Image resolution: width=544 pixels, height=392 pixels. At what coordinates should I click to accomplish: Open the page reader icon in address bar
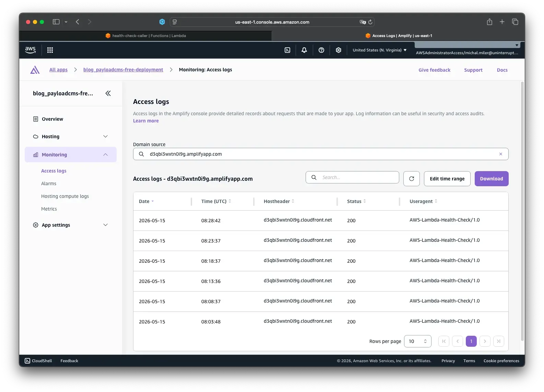[175, 22]
